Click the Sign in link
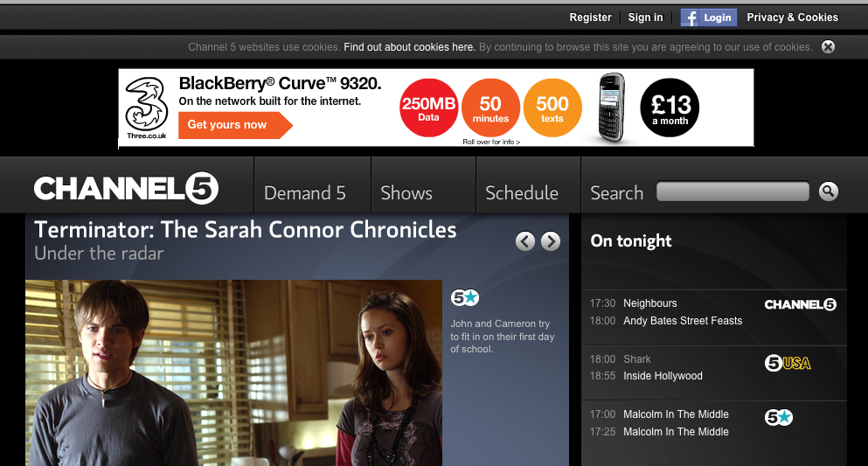The height and width of the screenshot is (466, 868). (x=645, y=17)
